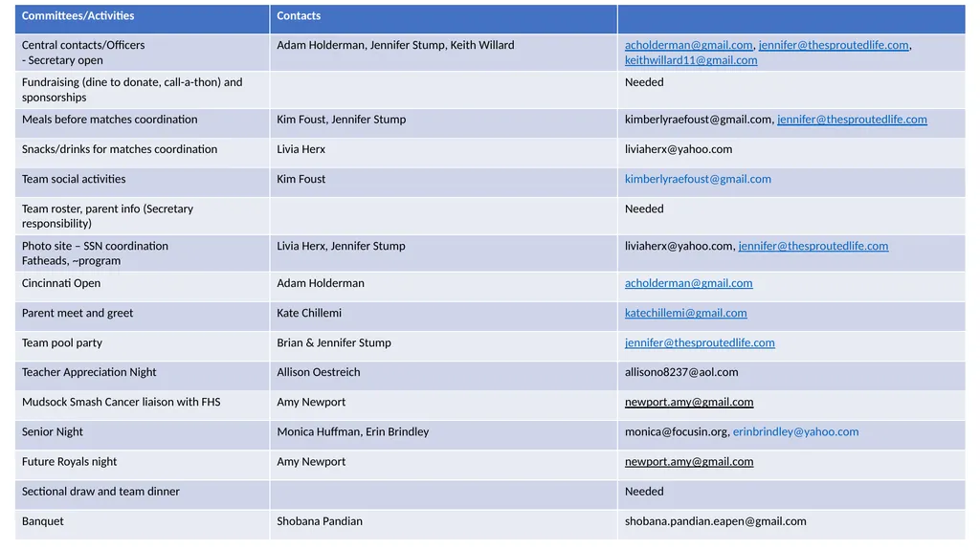Click 'Amy Newport' in the Future Royals night row
This screenshot has height=550, width=980.
(x=311, y=462)
